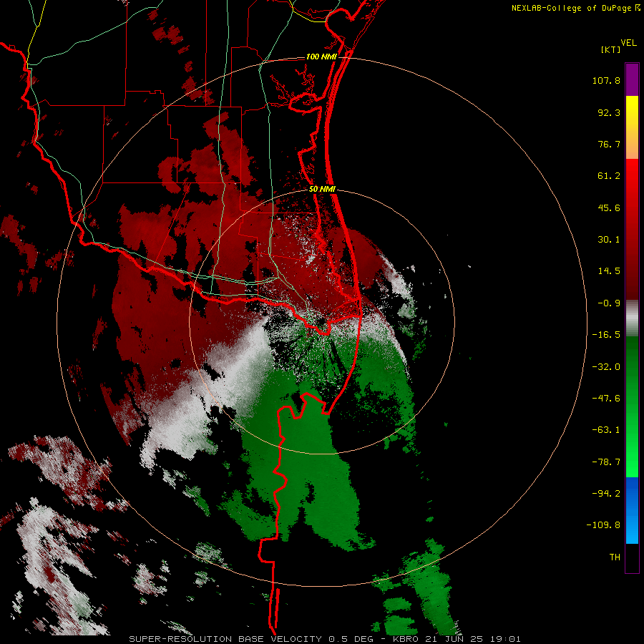The image size is (644, 644).
Task: Click the -0.9 velocity scale value
Action: pyautogui.click(x=609, y=303)
